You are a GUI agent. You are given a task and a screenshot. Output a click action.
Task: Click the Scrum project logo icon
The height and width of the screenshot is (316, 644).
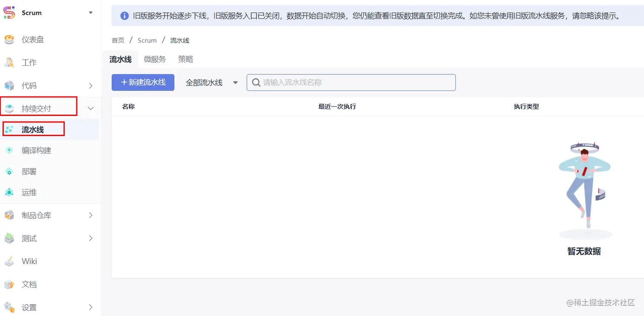9,13
